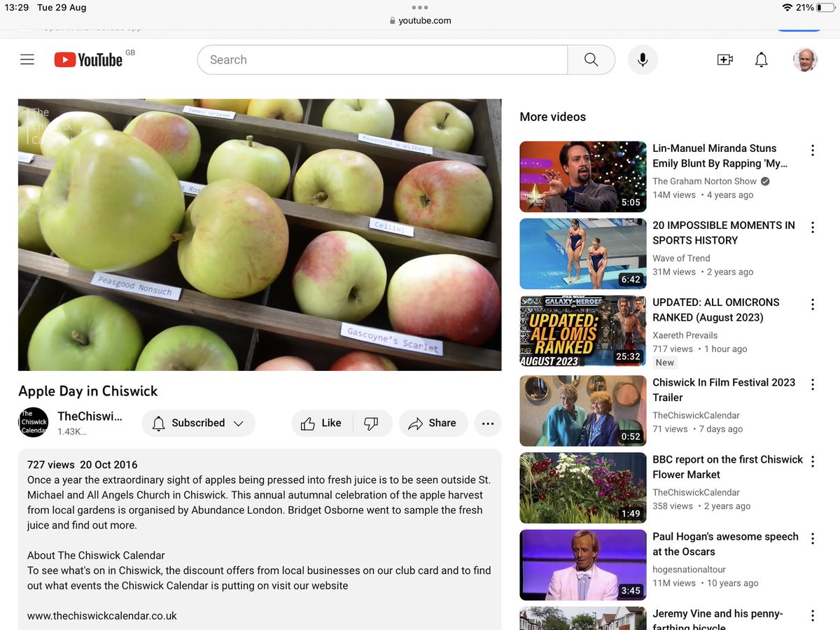
Task: Select 'Xaereth Prevails' channel name
Action: 685,335
